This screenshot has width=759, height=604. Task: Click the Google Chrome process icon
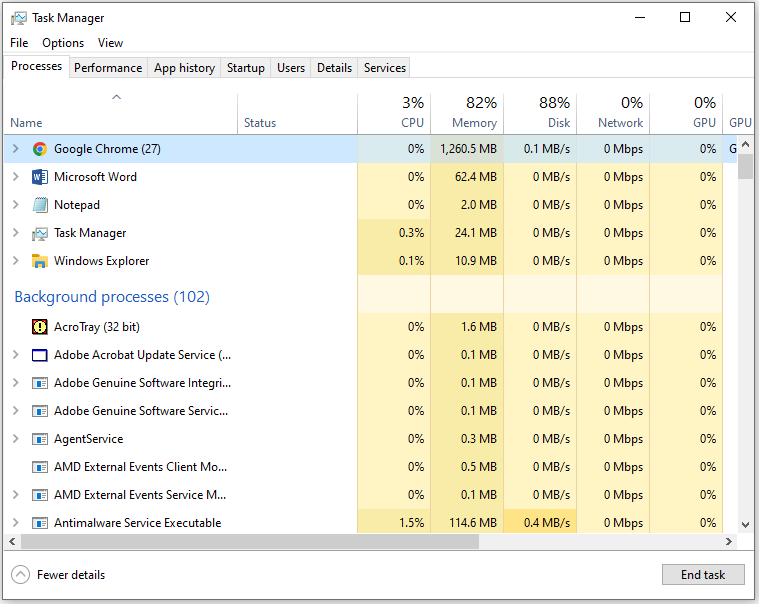click(40, 149)
